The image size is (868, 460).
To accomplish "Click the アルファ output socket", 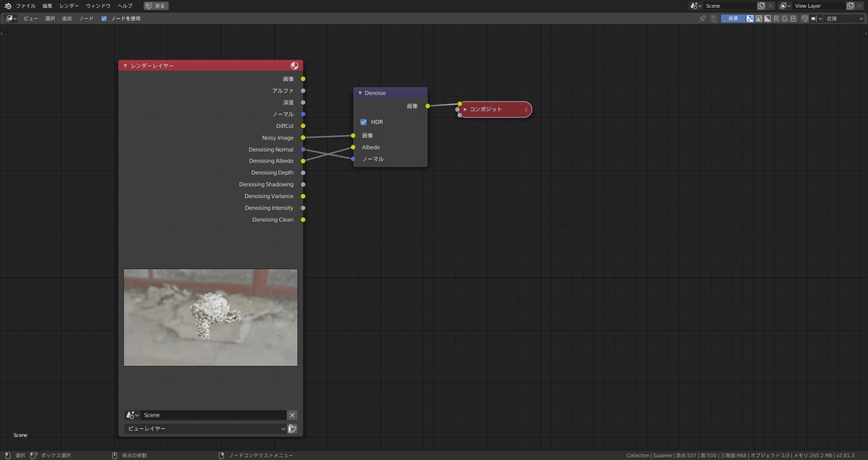I will pyautogui.click(x=303, y=90).
